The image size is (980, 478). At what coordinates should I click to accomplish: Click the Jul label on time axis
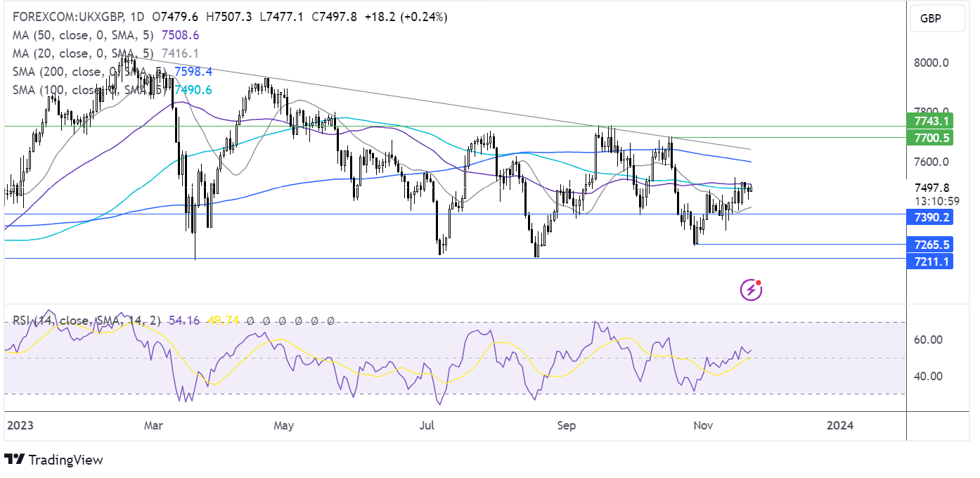click(x=426, y=425)
